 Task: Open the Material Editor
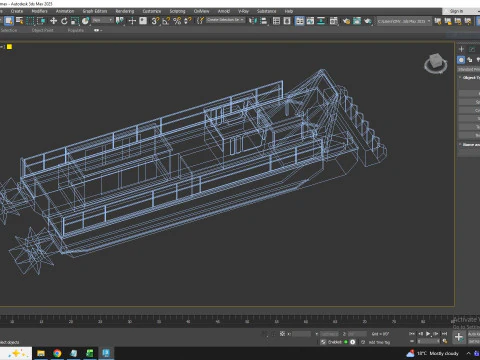tap(333, 21)
